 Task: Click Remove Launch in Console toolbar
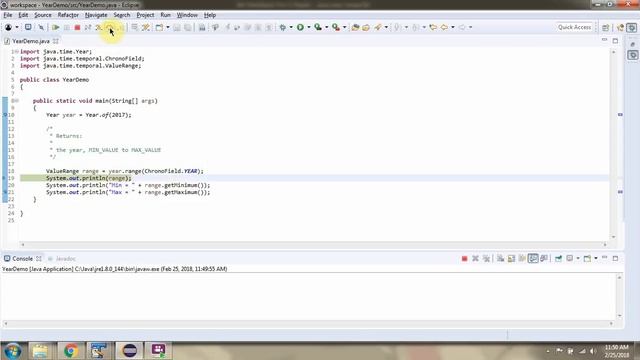[475, 258]
